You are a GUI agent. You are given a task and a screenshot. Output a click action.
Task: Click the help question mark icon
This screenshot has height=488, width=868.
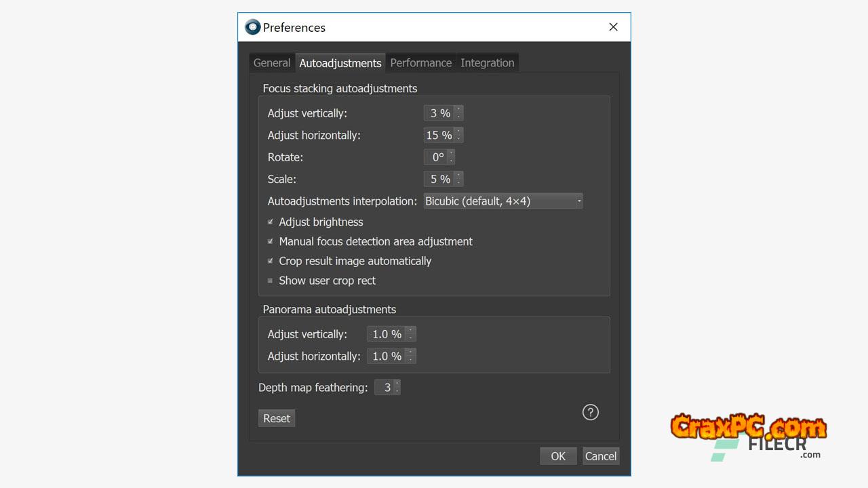591,412
